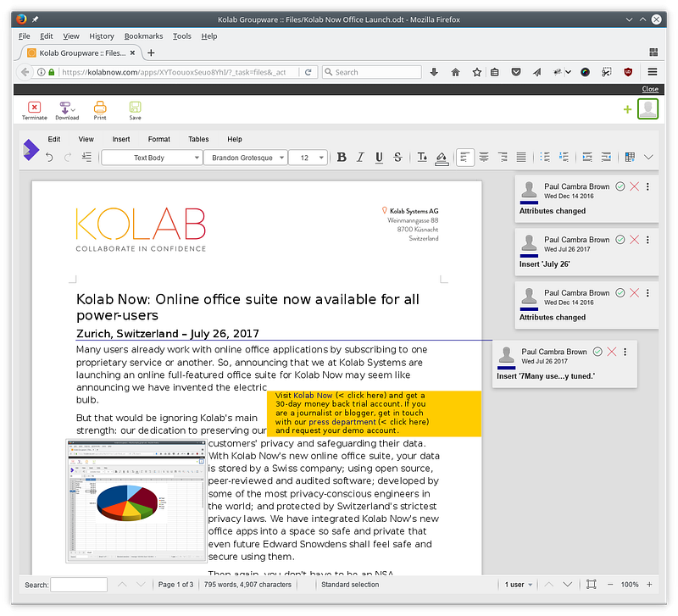
Task: Click the yellow "Visit Kolab Now" callout box
Action: (374, 413)
